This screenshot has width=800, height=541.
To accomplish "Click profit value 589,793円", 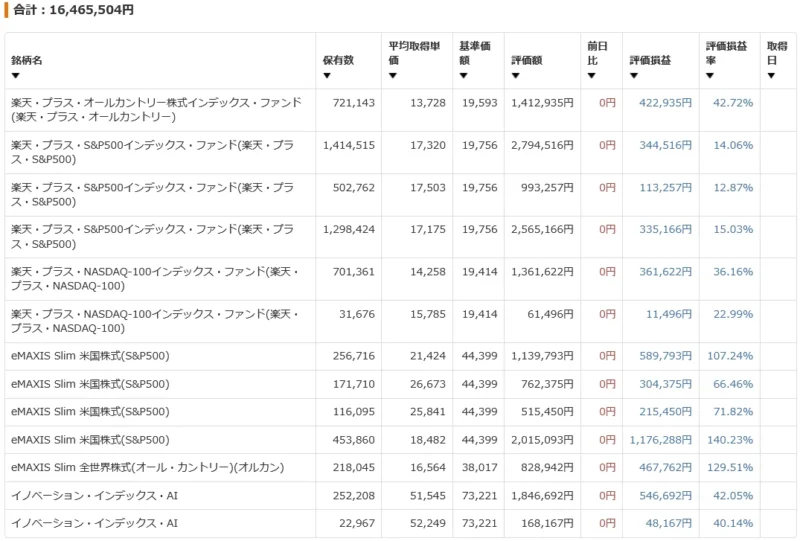I will tap(665, 356).
